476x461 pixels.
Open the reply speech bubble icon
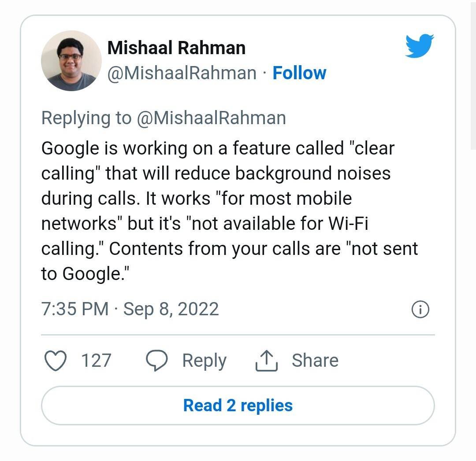(156, 360)
